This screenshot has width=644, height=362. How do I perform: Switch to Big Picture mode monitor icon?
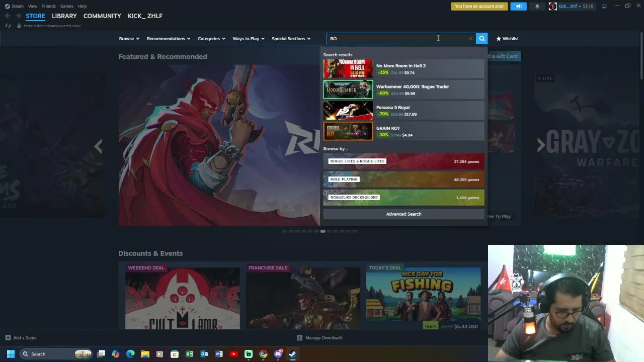pos(604,6)
